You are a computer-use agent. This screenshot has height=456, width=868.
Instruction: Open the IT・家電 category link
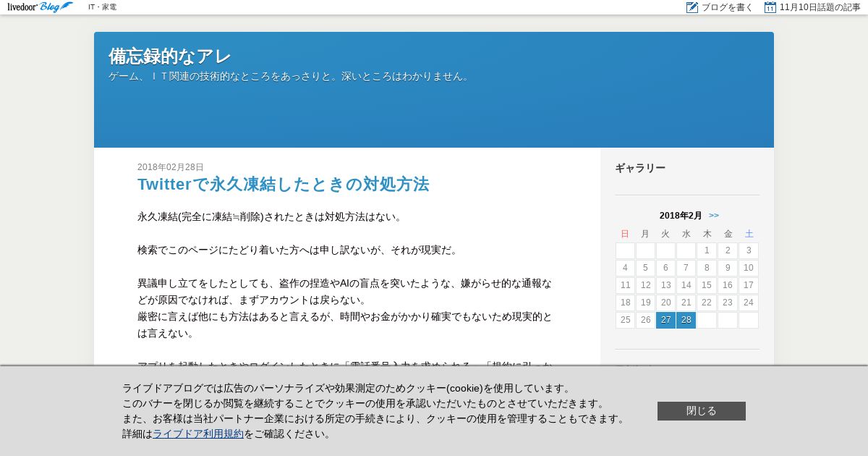click(102, 7)
